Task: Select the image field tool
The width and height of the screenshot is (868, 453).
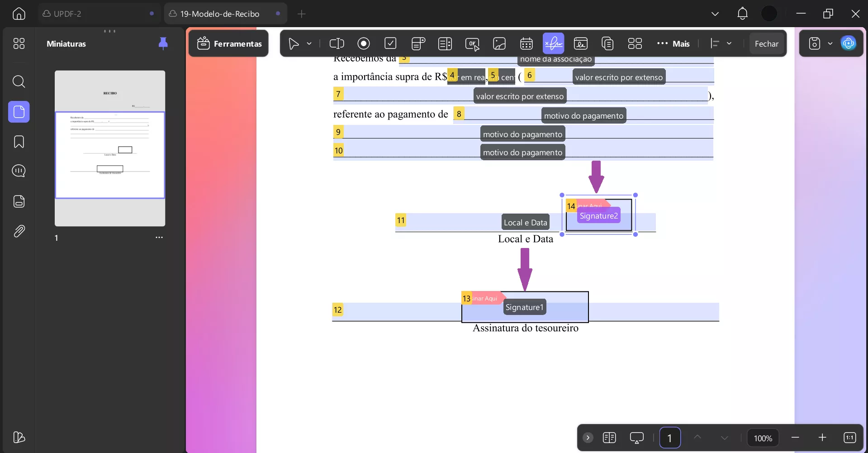Action: 499,43
